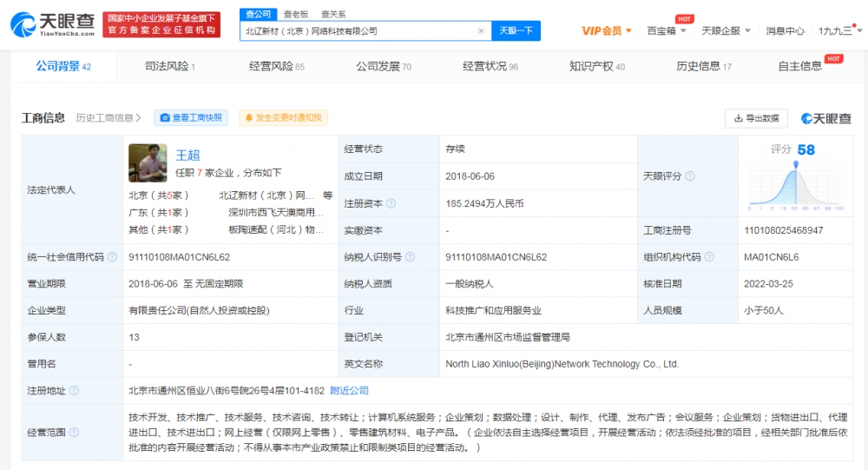The image size is (868, 470).
Task: Click the help icon next to 组织机构代码
Action: 709,257
